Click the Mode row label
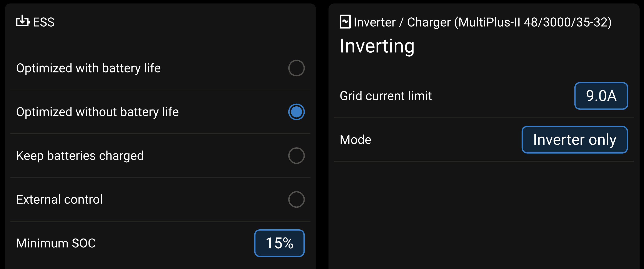Image resolution: width=644 pixels, height=269 pixels. click(x=355, y=140)
